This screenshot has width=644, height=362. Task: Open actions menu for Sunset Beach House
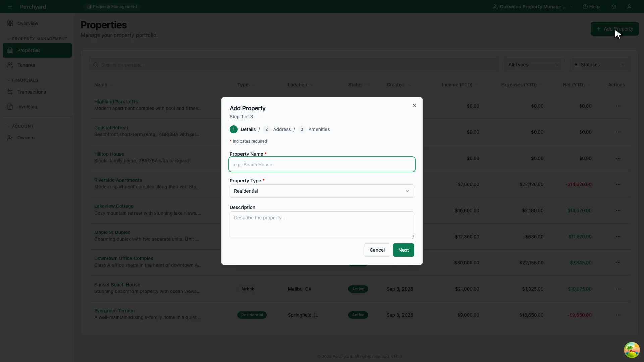pyautogui.click(x=618, y=289)
